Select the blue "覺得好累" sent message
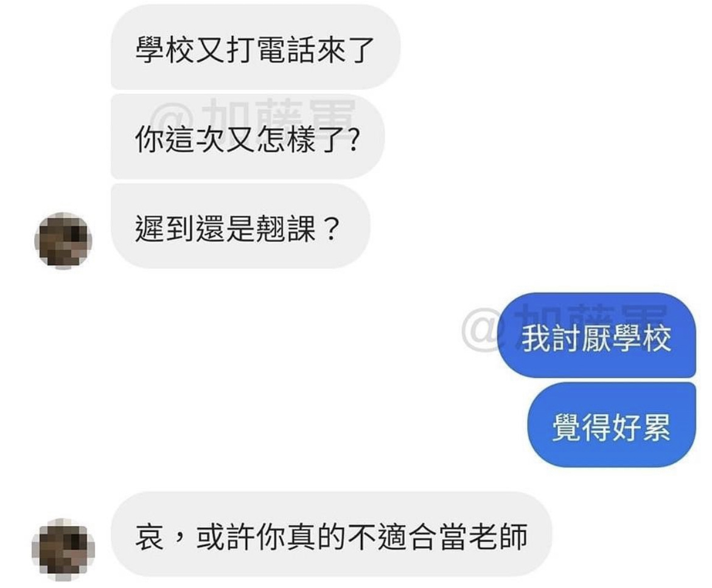Screen dimensions: 712x588 [611, 424]
